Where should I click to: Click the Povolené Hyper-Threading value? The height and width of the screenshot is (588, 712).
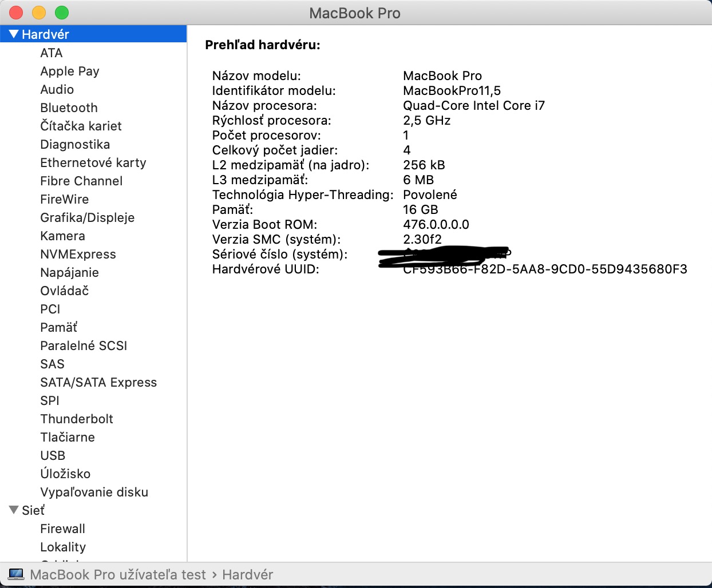430,194
